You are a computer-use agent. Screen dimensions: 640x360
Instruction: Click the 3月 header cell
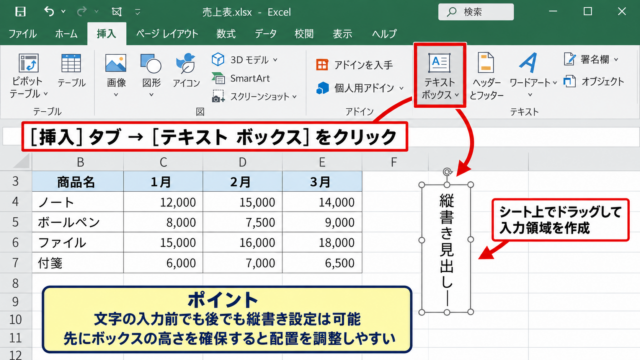click(322, 181)
